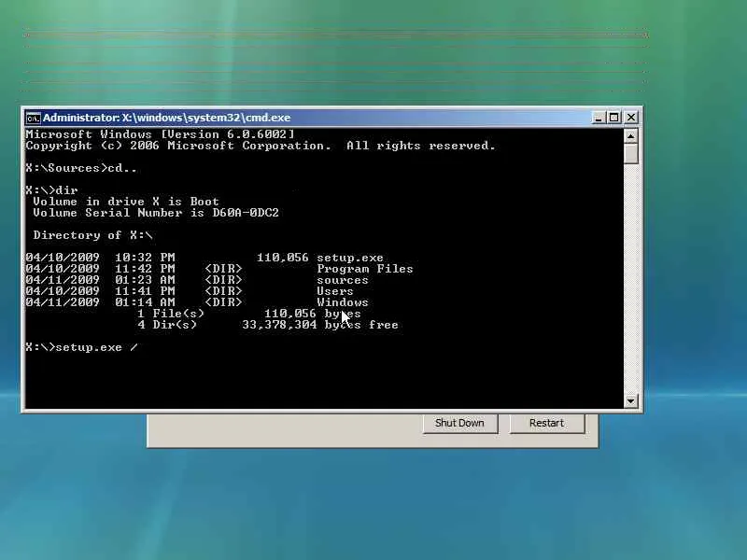
Task: Click the '11:42 PM' timestamp of Program Files
Action: coord(145,269)
